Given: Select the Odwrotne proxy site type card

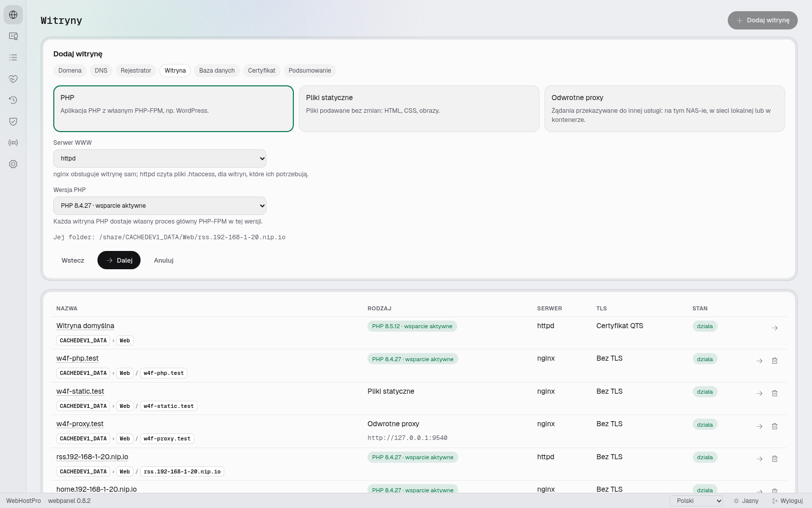Looking at the screenshot, I should [664, 109].
